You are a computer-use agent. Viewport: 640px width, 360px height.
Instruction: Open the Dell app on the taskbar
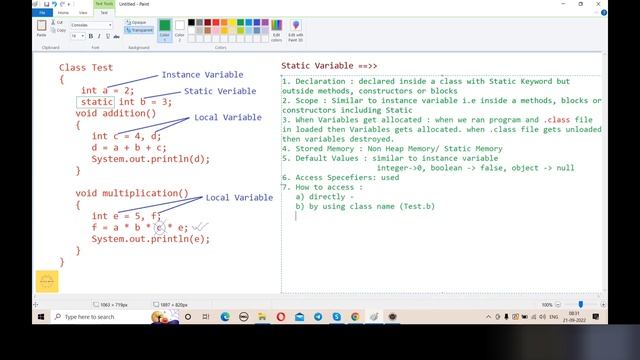(x=244, y=317)
